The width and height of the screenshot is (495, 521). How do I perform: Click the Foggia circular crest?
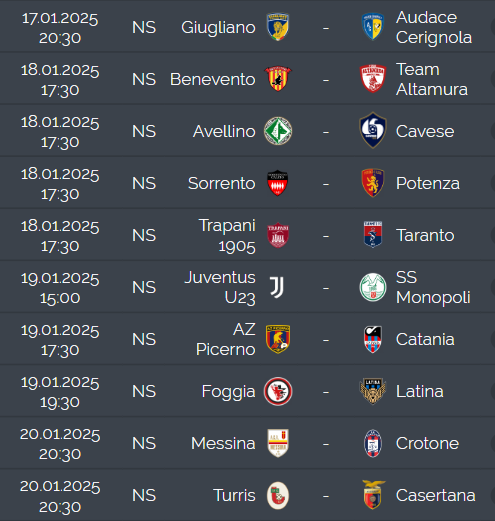278,391
